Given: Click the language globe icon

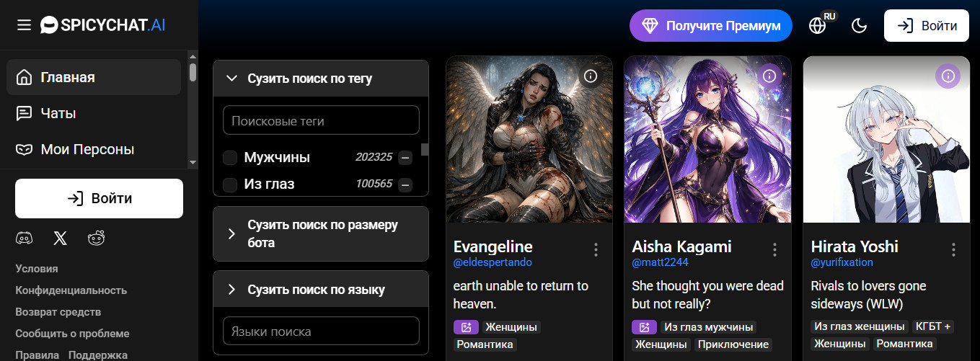Looking at the screenshot, I should tap(817, 26).
